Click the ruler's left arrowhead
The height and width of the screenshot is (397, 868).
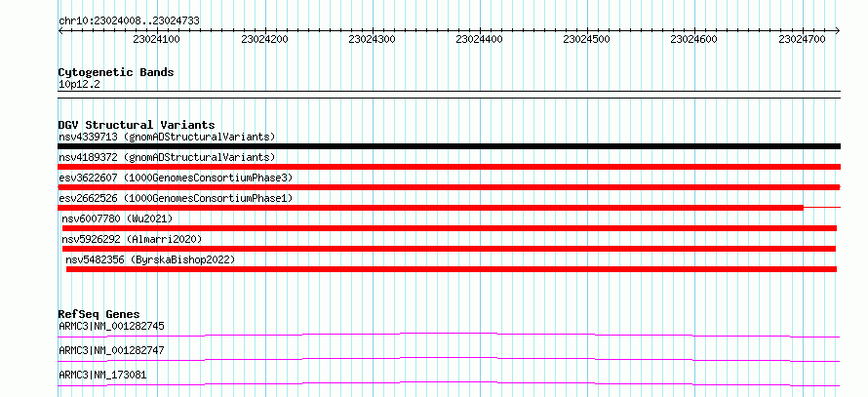60,30
